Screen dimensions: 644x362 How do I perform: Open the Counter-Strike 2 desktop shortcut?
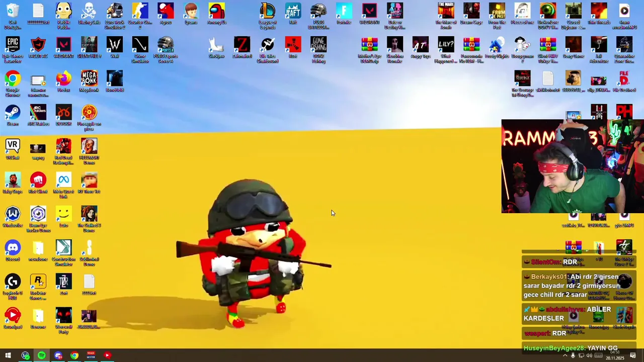coord(140,15)
